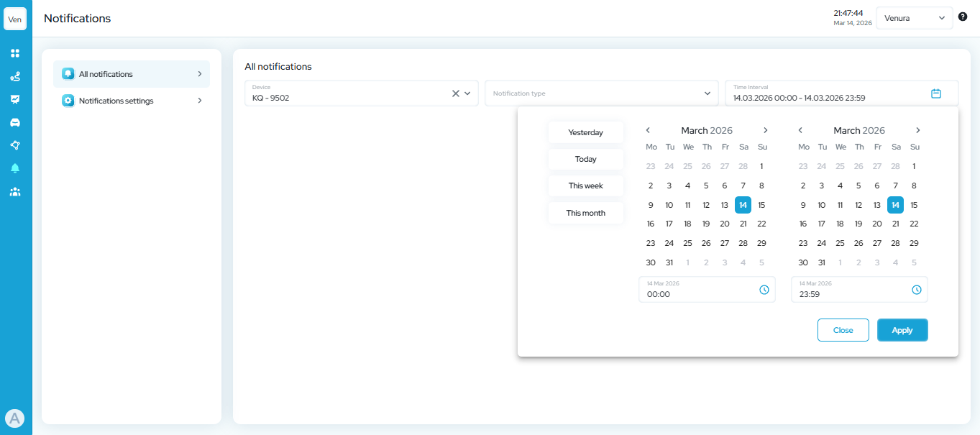Click the help question mark icon

click(963, 17)
